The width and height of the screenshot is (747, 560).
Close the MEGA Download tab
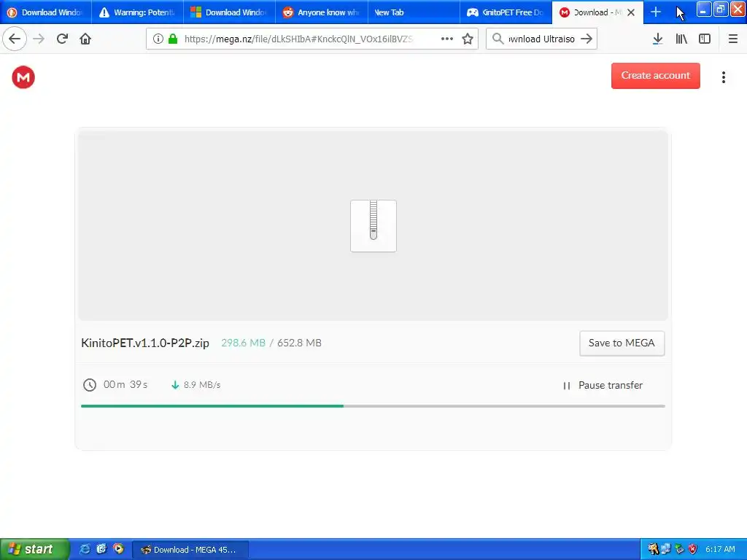(631, 12)
